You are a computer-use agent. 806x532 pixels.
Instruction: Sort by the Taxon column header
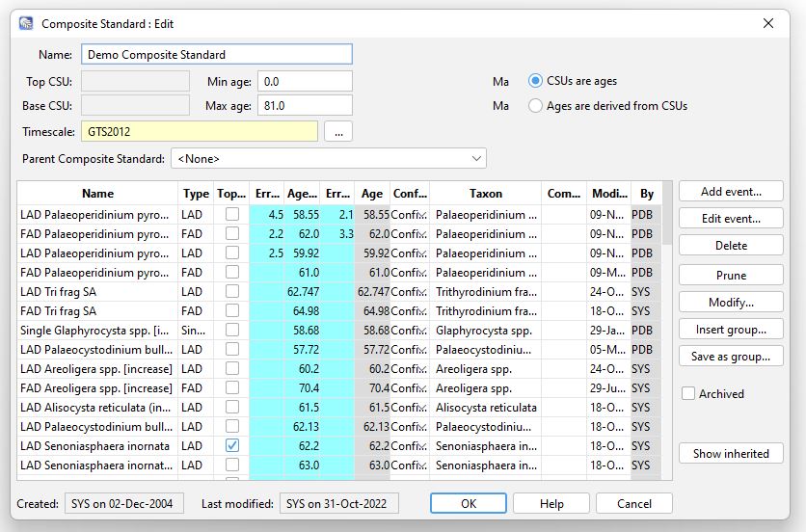point(485,194)
